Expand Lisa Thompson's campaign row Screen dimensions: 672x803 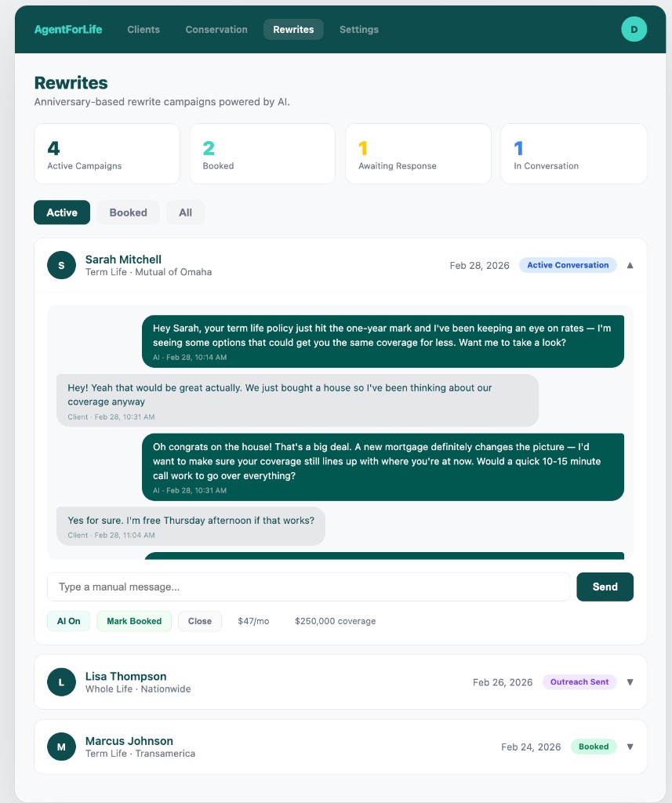tap(630, 682)
